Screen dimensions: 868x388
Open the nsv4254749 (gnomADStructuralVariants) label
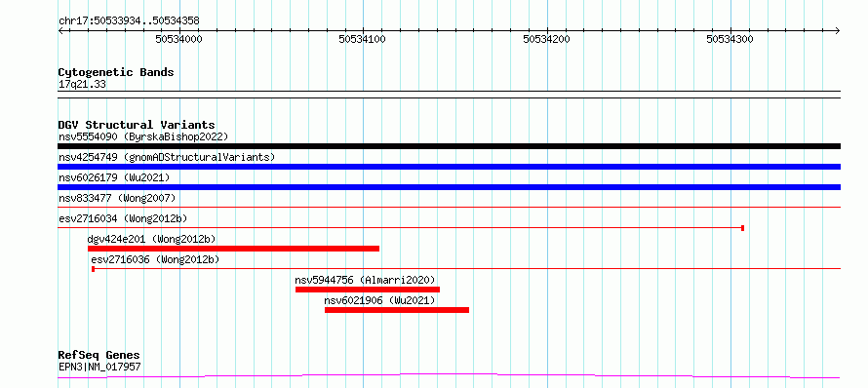[x=167, y=157]
